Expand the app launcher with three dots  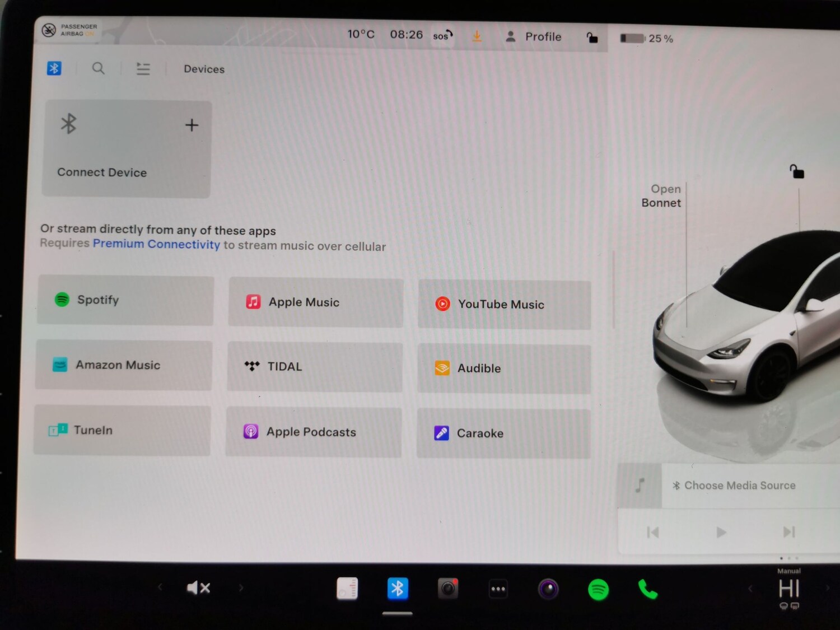tap(497, 589)
